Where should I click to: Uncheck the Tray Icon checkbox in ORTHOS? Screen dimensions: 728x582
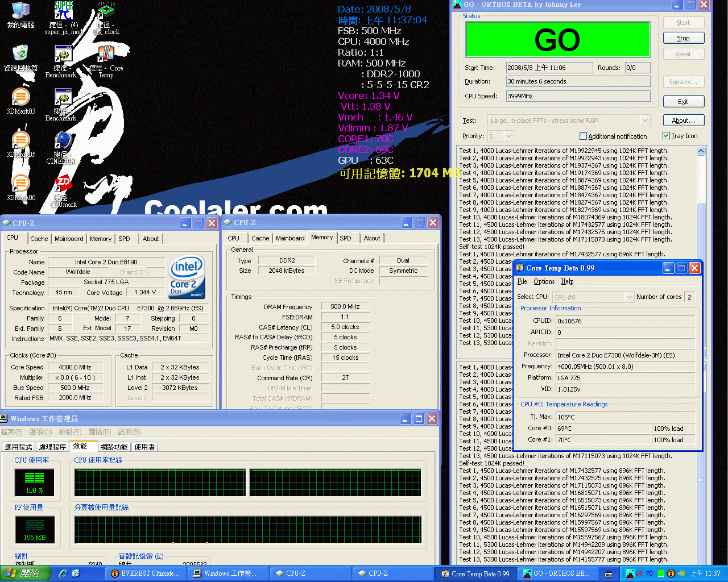click(x=666, y=136)
